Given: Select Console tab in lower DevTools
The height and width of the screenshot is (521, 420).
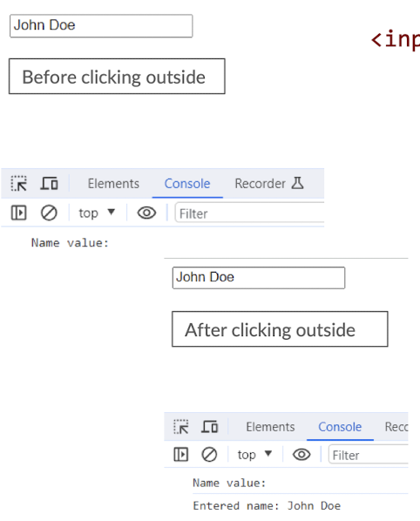Looking at the screenshot, I should click(x=340, y=427).
